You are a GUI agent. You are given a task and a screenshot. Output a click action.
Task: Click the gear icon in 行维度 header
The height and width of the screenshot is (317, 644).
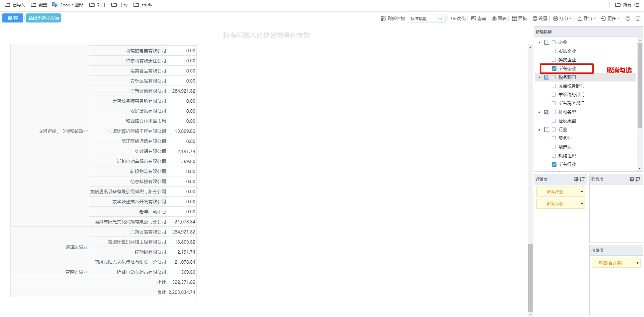tap(576, 179)
